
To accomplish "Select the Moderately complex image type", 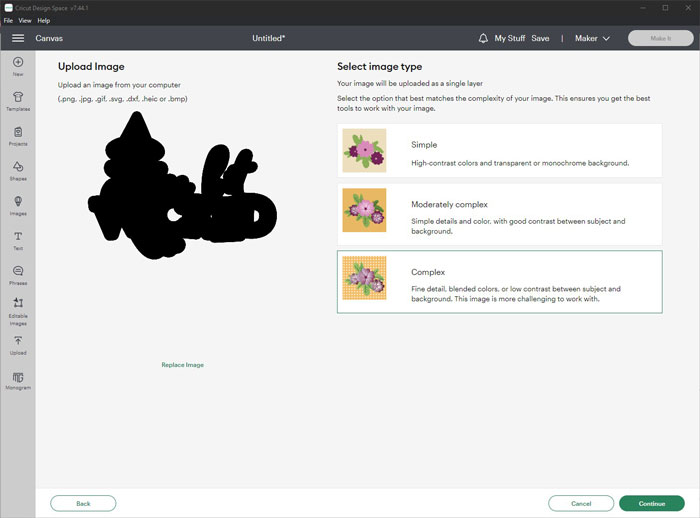I will coord(500,214).
